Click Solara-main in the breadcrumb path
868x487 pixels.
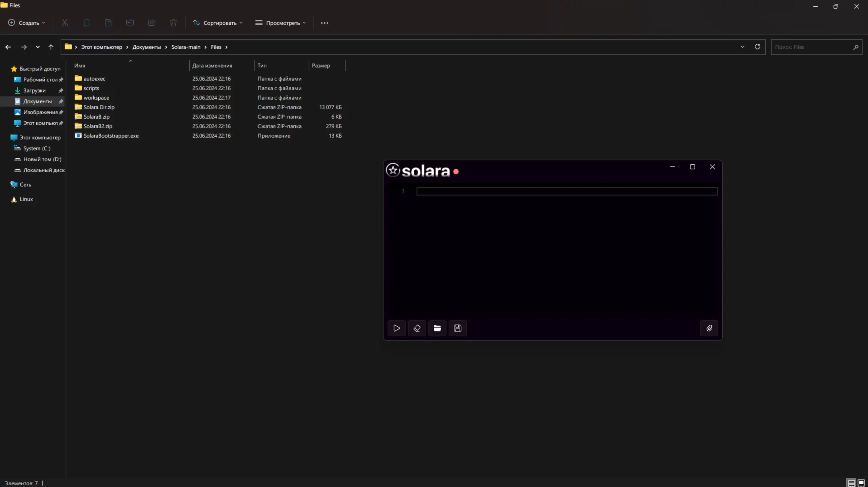pyautogui.click(x=185, y=47)
